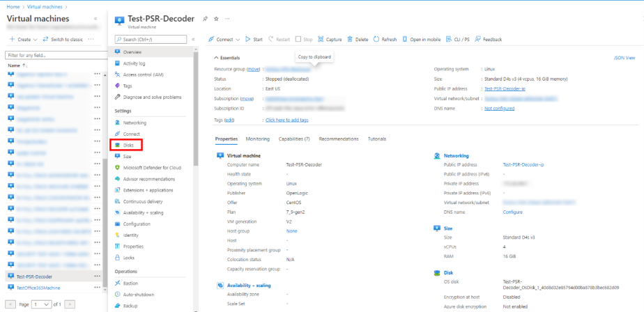Click Extensions + applications icon
The height and width of the screenshot is (312, 644).
coord(118,190)
